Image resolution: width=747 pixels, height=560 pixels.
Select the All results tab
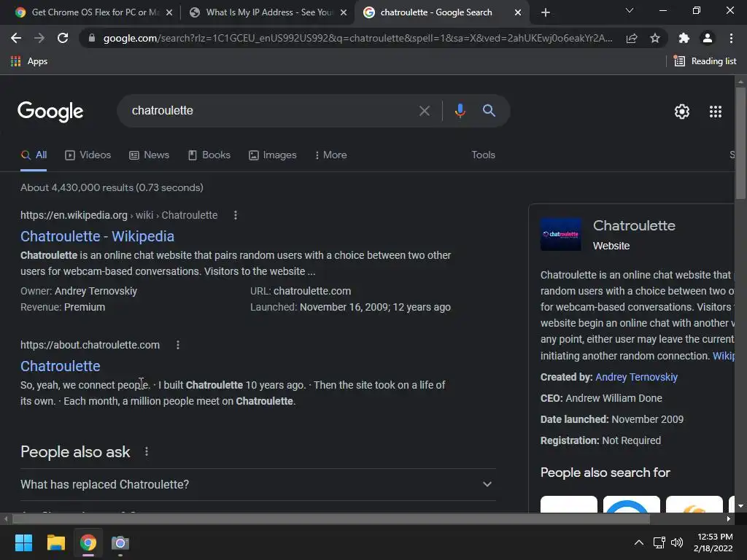pyautogui.click(x=34, y=155)
